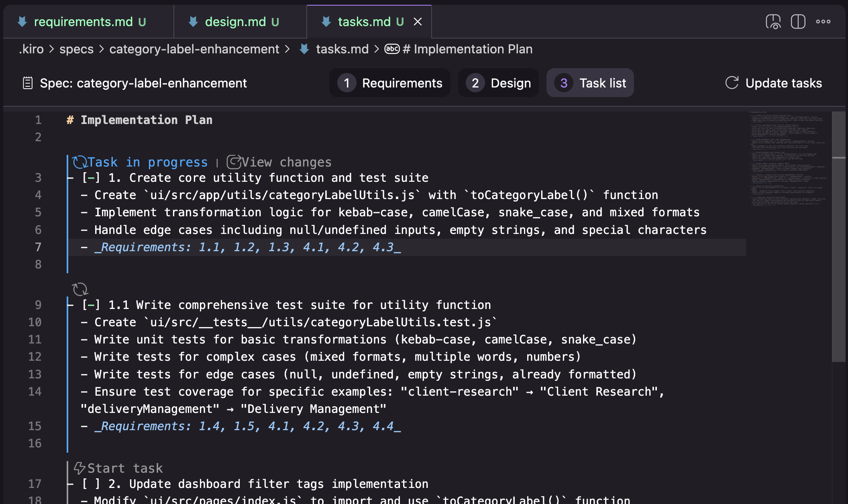Select the Task list step pill
The image size is (848, 504).
[590, 83]
